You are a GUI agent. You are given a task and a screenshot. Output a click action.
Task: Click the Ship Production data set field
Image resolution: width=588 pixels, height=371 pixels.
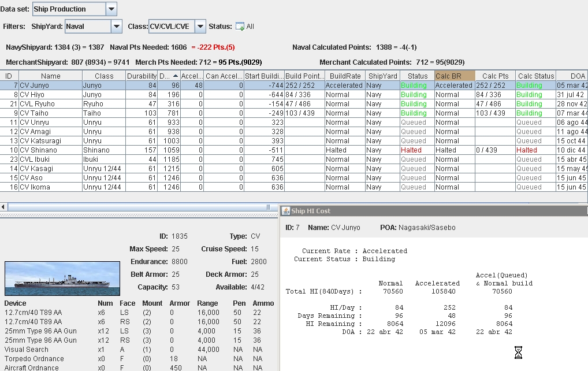click(x=69, y=9)
